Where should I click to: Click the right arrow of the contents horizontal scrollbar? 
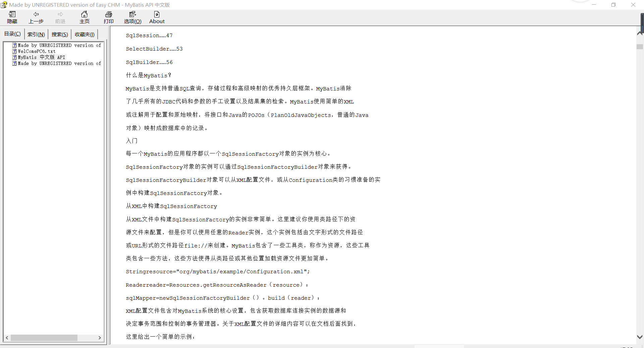point(100,338)
